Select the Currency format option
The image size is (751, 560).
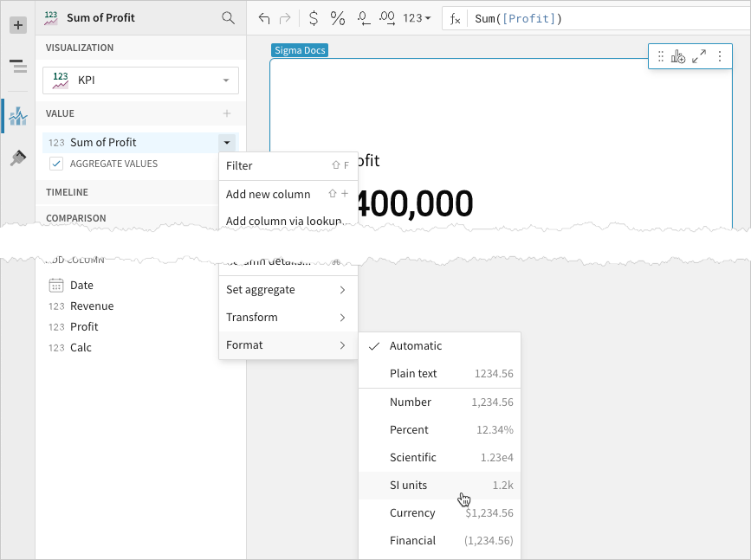click(x=439, y=513)
